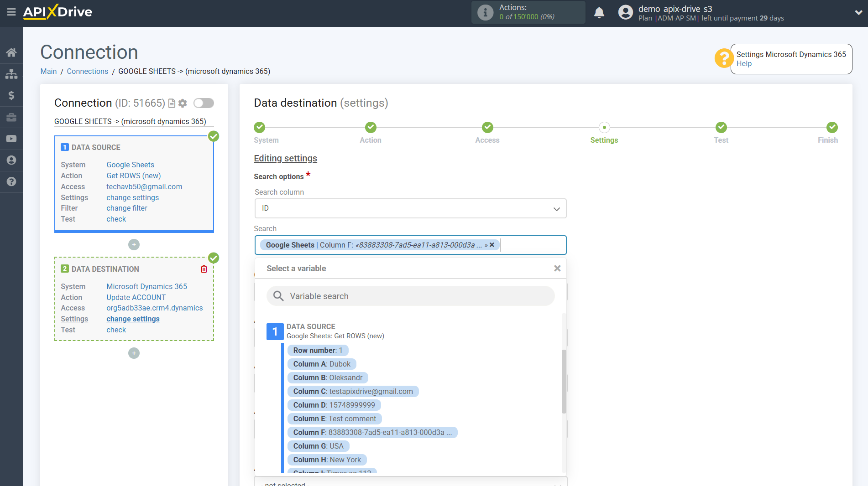The image size is (868, 486).
Task: Open the Get ROWS (new) action link
Action: coord(134,176)
